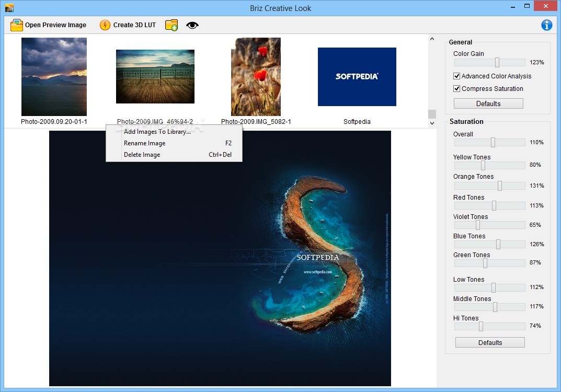Click the Open Preview Image label
Screen dimensions: 561x392
[55, 25]
